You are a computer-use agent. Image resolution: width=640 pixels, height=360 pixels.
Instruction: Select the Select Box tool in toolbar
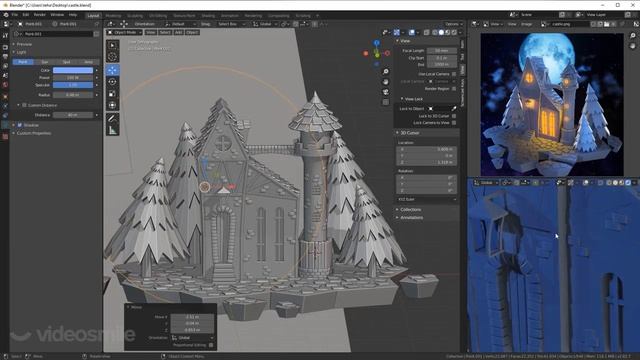point(113,45)
